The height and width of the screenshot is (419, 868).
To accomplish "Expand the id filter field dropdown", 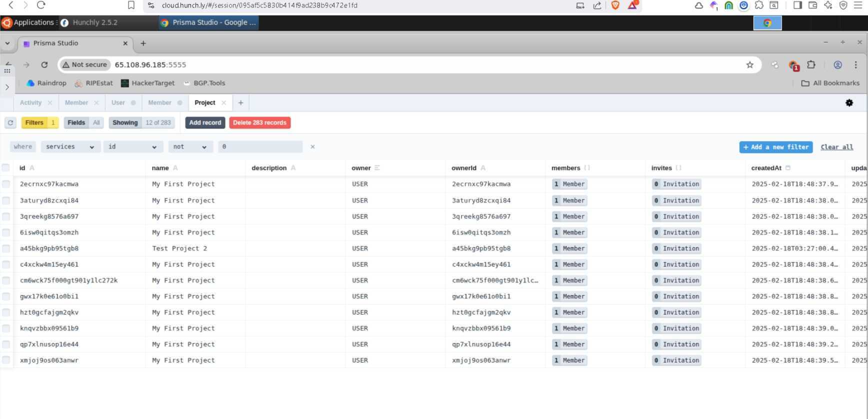I will pyautogui.click(x=132, y=147).
